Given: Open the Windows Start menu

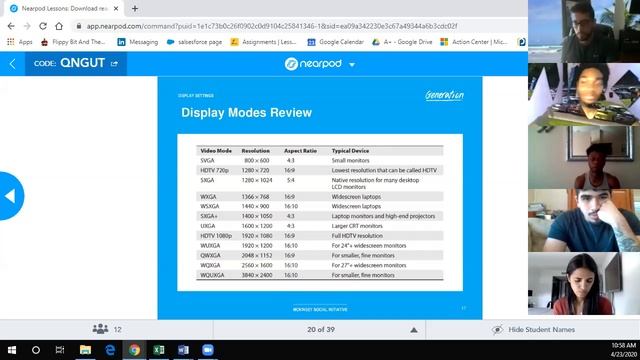Looking at the screenshot, I should click(x=12, y=350).
